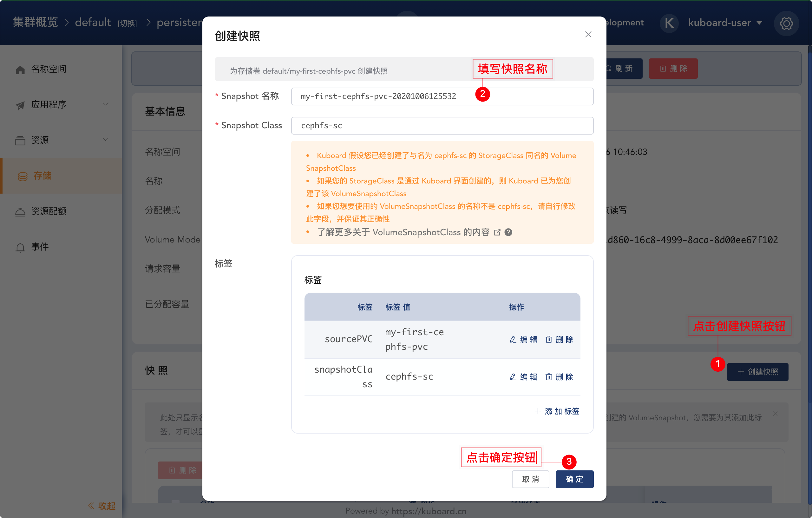
Task: Click 添加标签 to add a label
Action: pyautogui.click(x=557, y=411)
